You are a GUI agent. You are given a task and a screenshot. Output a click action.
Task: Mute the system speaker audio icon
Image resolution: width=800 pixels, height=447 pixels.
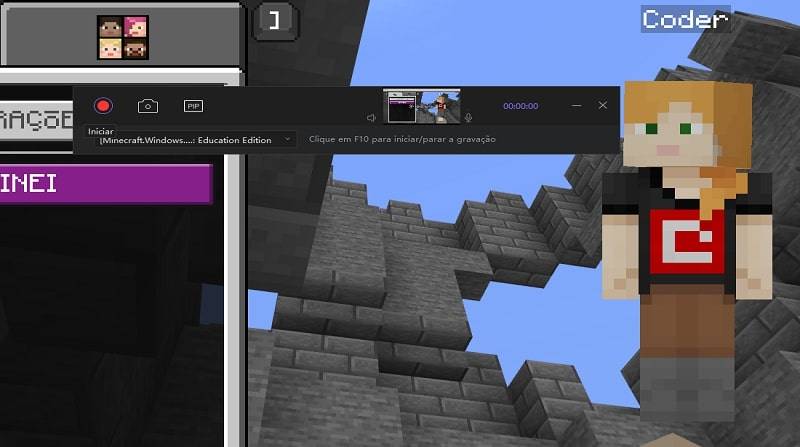[x=372, y=118]
